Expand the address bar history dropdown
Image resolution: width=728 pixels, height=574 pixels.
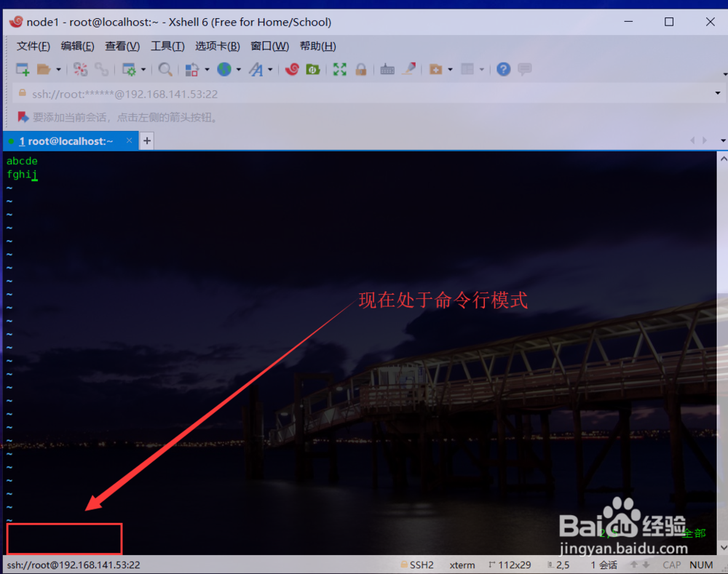[x=717, y=93]
